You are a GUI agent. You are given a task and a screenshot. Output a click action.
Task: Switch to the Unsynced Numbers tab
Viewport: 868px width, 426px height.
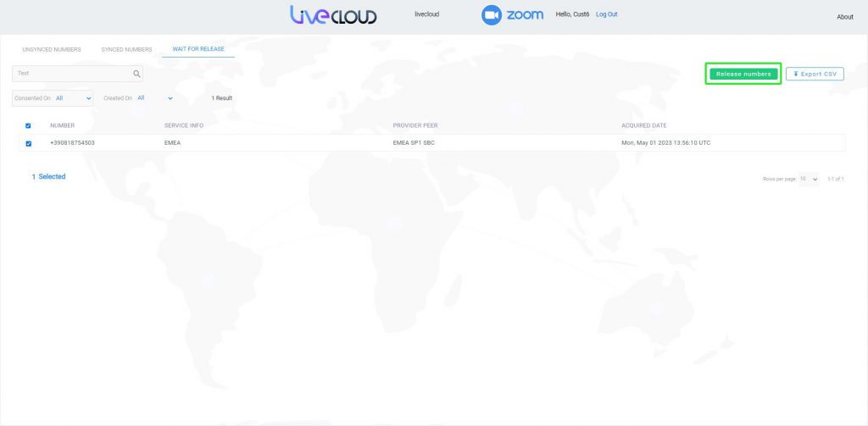coord(52,49)
